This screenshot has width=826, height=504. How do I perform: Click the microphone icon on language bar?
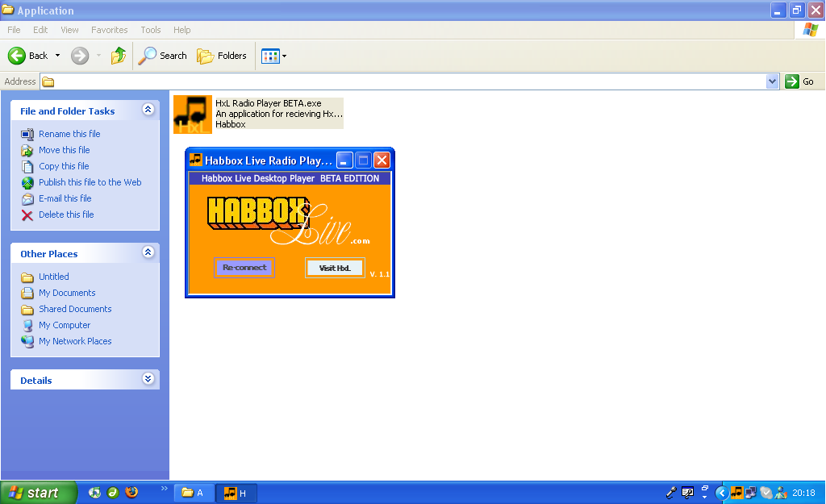click(671, 493)
